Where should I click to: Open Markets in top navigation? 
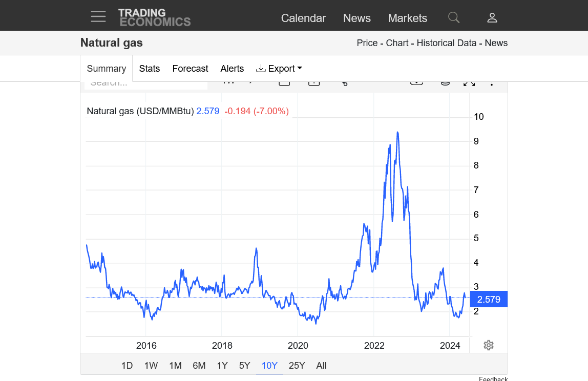(x=407, y=18)
